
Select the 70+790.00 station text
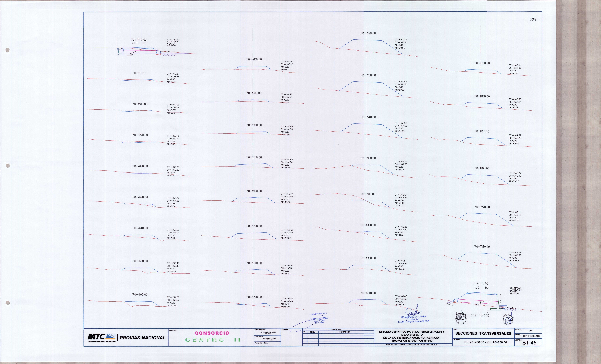pyautogui.click(x=482, y=207)
